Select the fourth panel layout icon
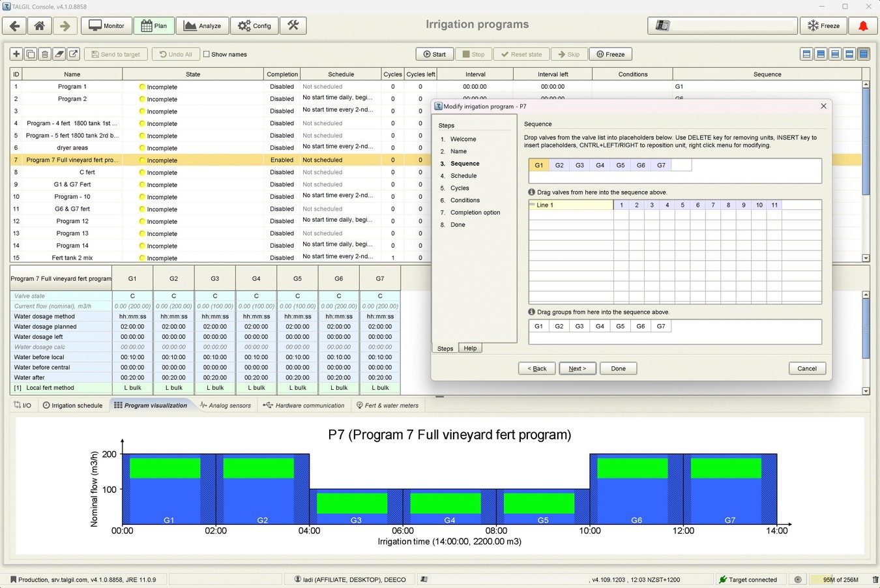 pyautogui.click(x=849, y=54)
